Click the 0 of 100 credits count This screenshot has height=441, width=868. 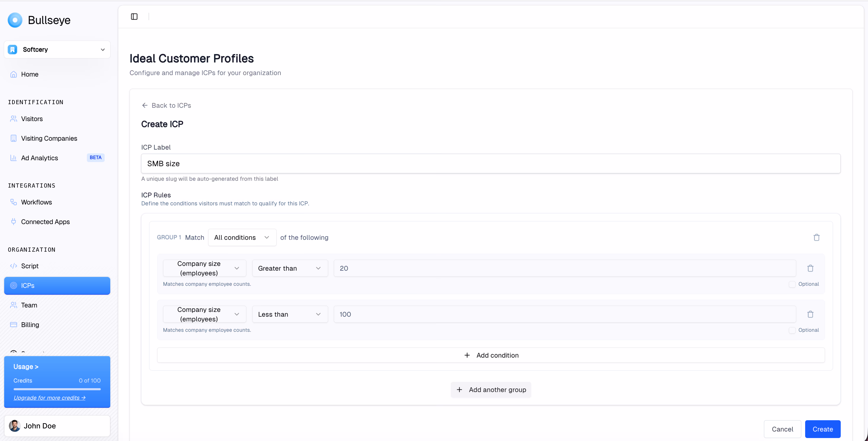(x=90, y=381)
